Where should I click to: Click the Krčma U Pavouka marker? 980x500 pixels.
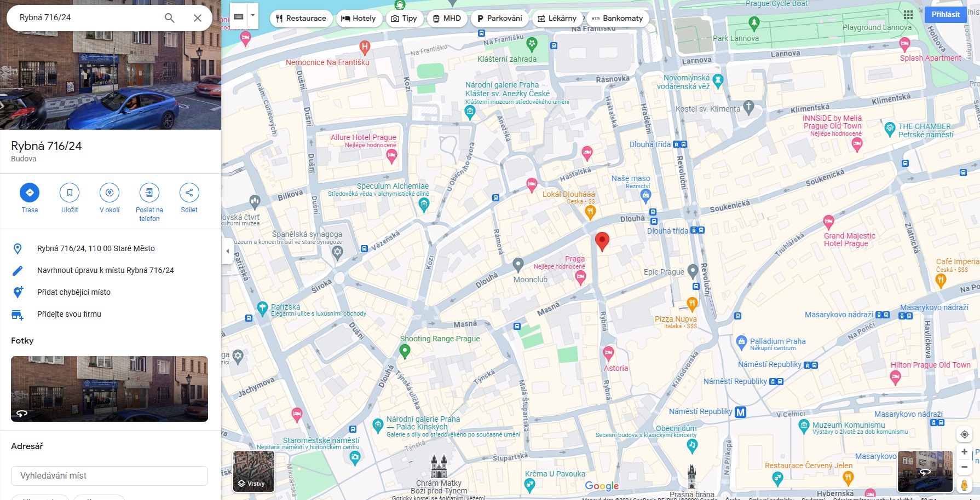(x=529, y=484)
